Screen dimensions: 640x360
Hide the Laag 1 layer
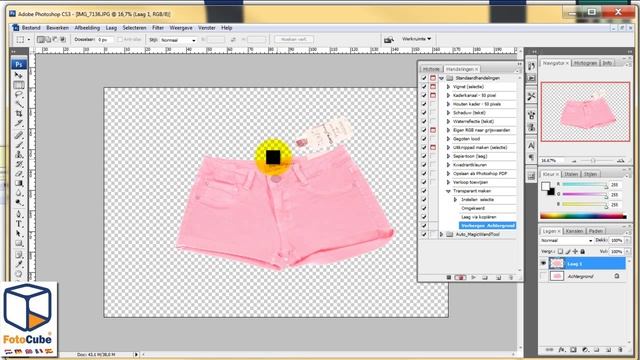point(543,264)
